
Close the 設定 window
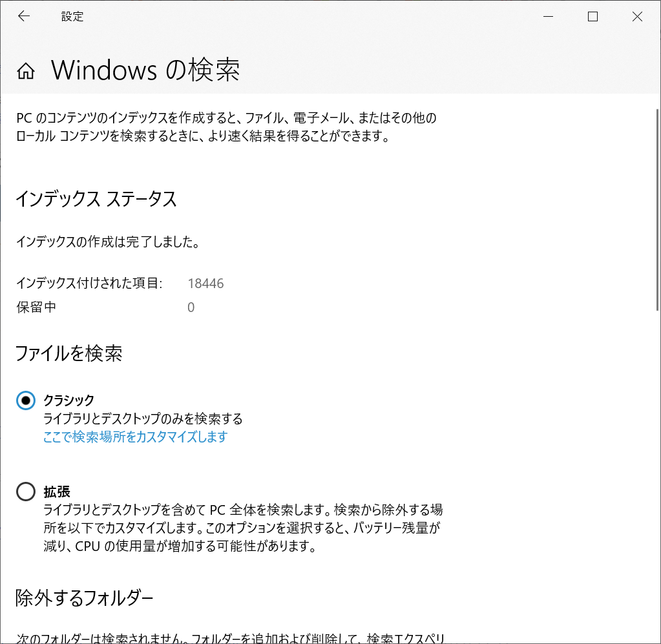tap(637, 16)
